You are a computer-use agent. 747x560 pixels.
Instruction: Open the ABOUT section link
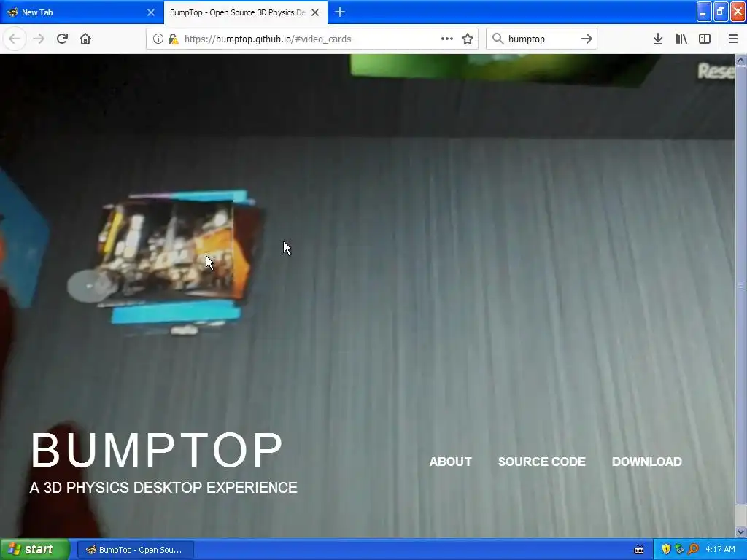coord(450,462)
